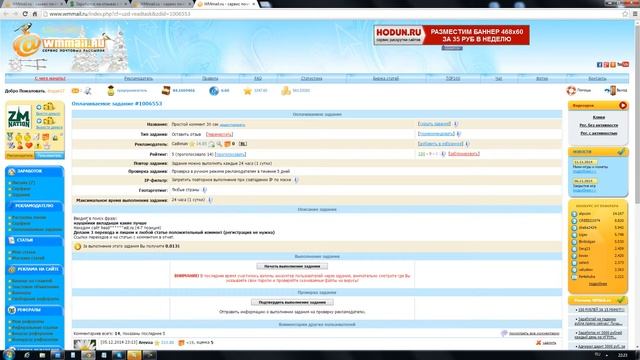Open the first link under the "Рефералы" sidebar section
Screen dimensions: 640x360
coord(27,322)
